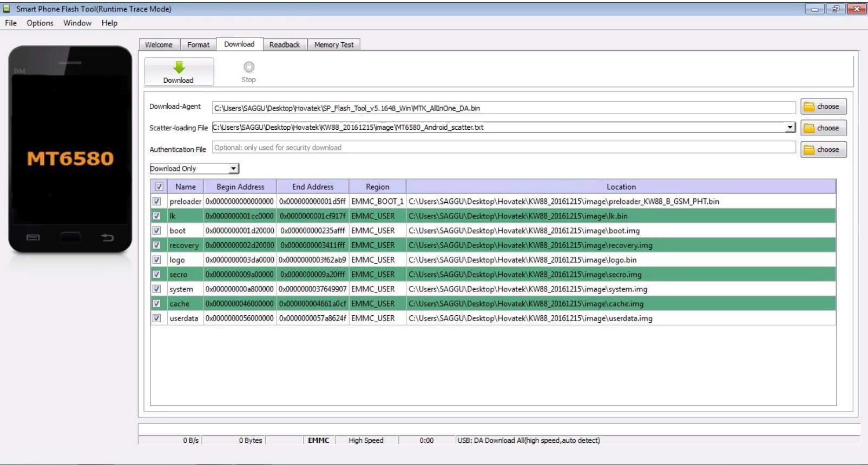
Task: Click the phone's back key icon
Action: pos(107,237)
